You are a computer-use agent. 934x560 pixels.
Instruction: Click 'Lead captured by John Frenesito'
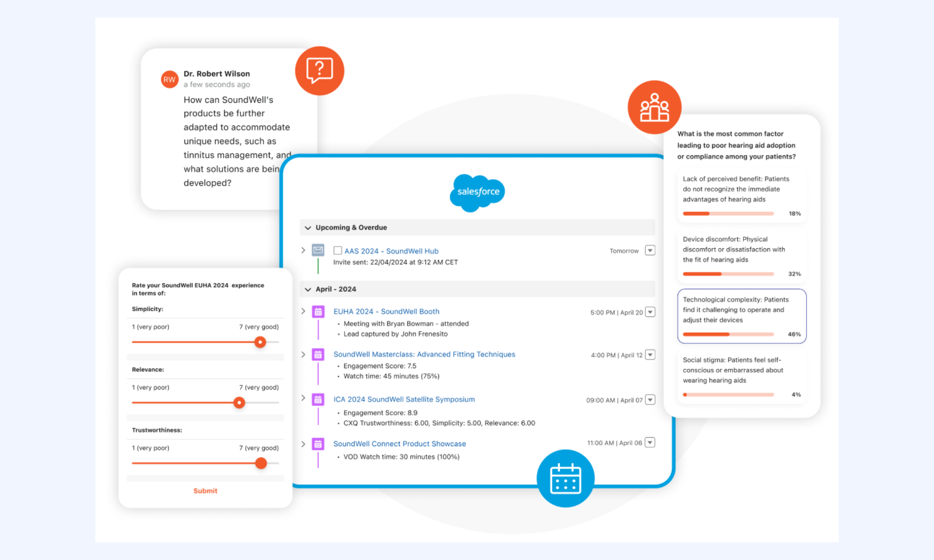[x=396, y=334]
